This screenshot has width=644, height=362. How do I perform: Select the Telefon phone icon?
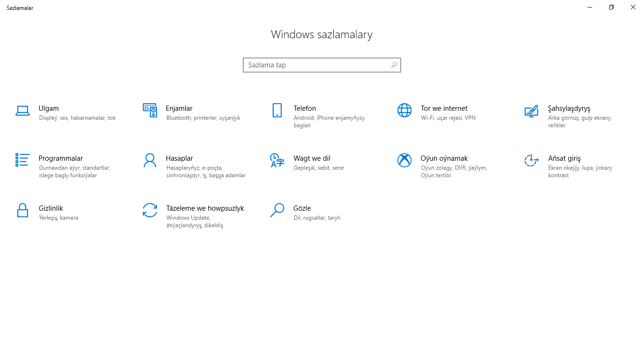277,110
